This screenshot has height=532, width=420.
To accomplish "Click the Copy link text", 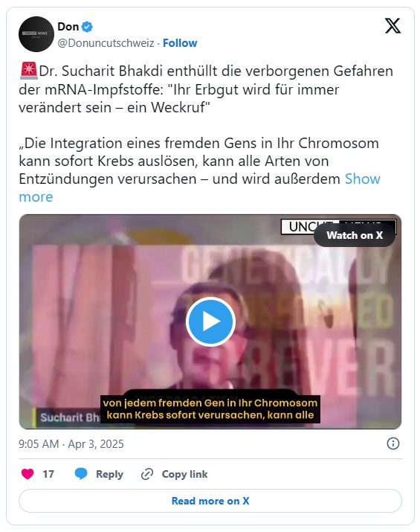I will [x=184, y=474].
